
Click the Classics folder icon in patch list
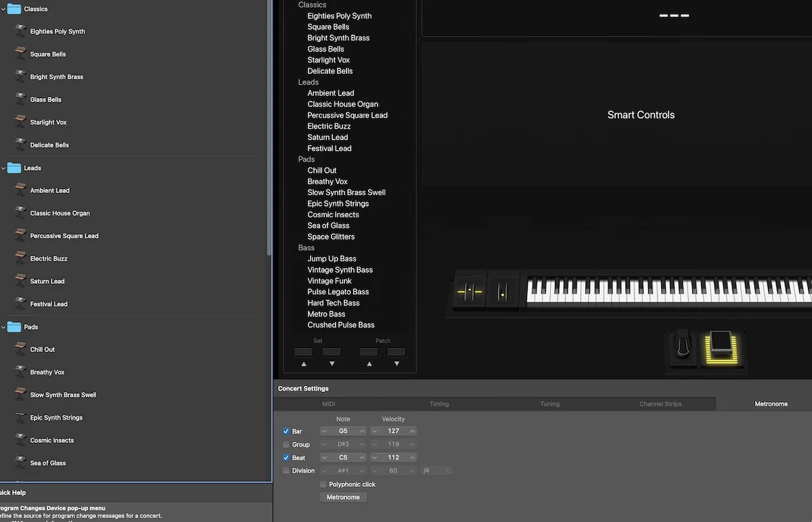[x=14, y=9]
